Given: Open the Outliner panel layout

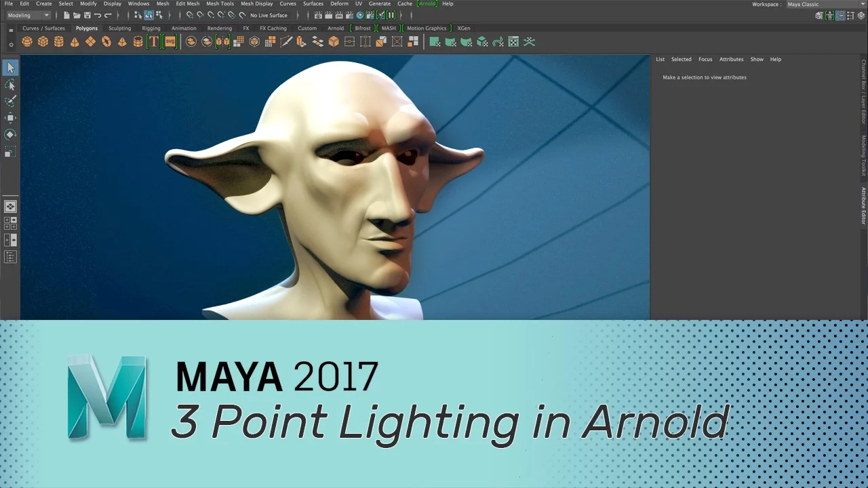Looking at the screenshot, I should pyautogui.click(x=10, y=257).
